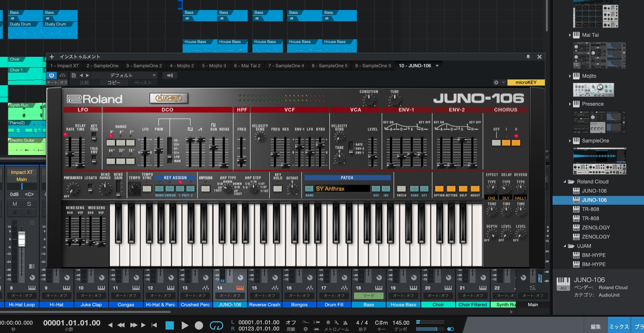
Task: Click the PLUG-OUT button on JUNO-106
Action: 169,98
